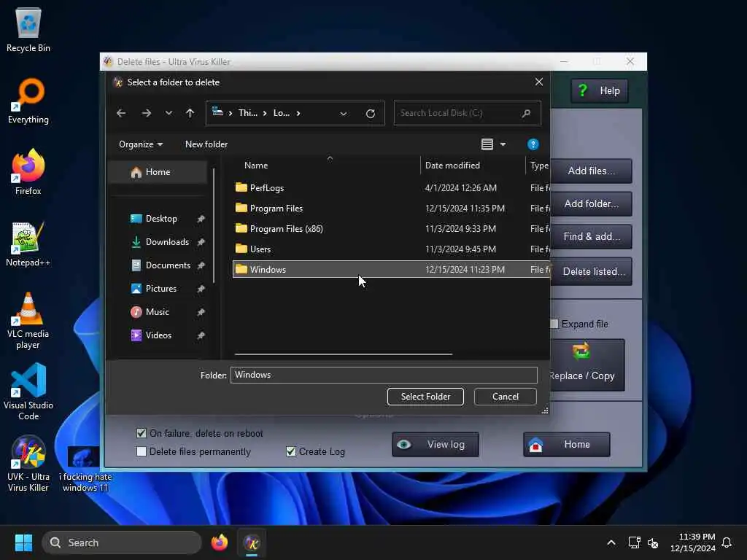Open the network status tray icon
Image resolution: width=747 pixels, height=560 pixels.
(x=634, y=542)
